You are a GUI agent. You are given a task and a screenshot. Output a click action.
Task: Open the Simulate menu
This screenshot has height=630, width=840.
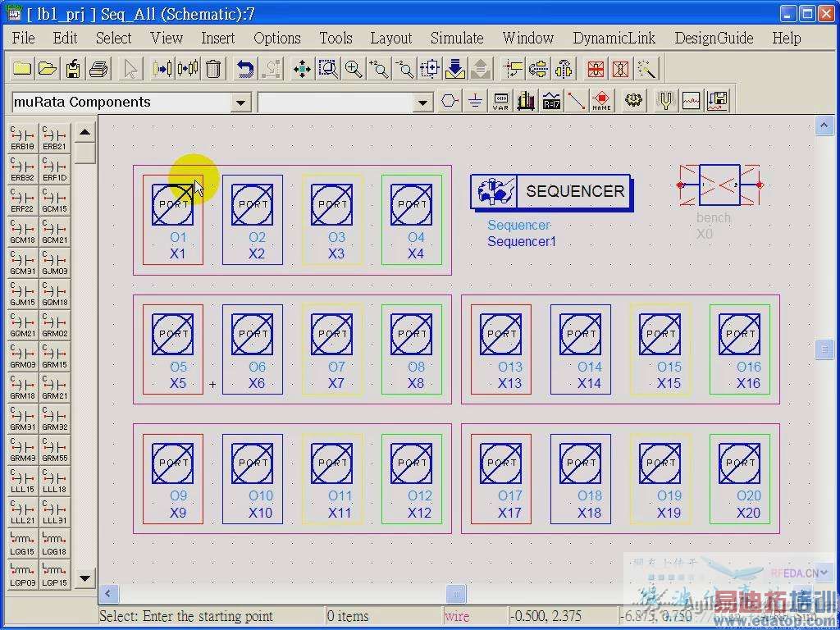pos(457,38)
